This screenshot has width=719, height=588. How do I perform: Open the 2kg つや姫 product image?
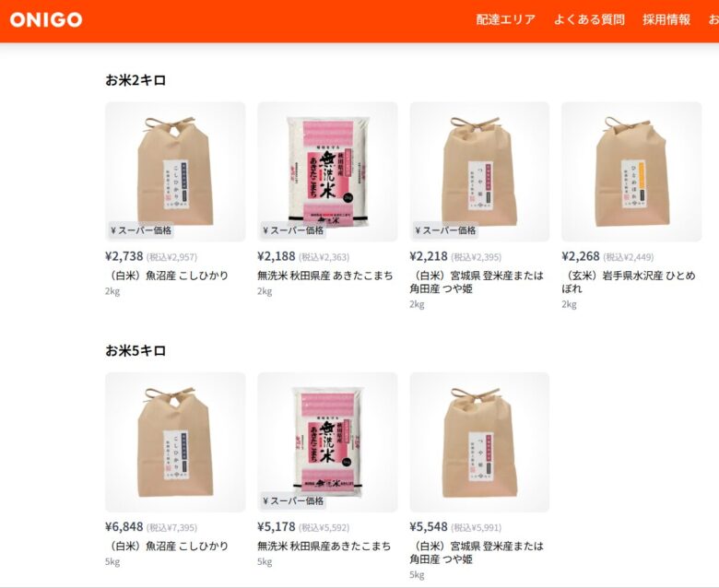coord(479,171)
